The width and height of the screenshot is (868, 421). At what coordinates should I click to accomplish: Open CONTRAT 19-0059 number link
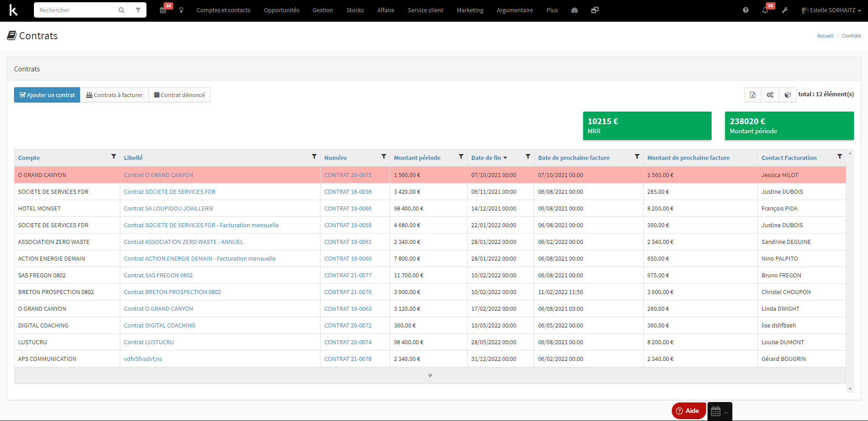tap(348, 225)
